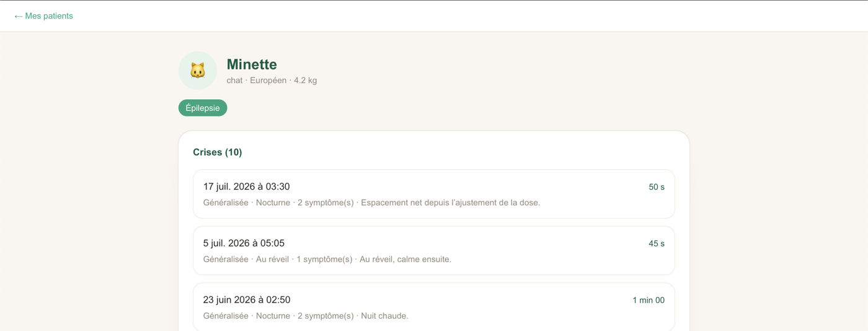Image resolution: width=868 pixels, height=331 pixels.
Task: Open the 23 juin 2026 crisis entry
Action: [x=434, y=307]
